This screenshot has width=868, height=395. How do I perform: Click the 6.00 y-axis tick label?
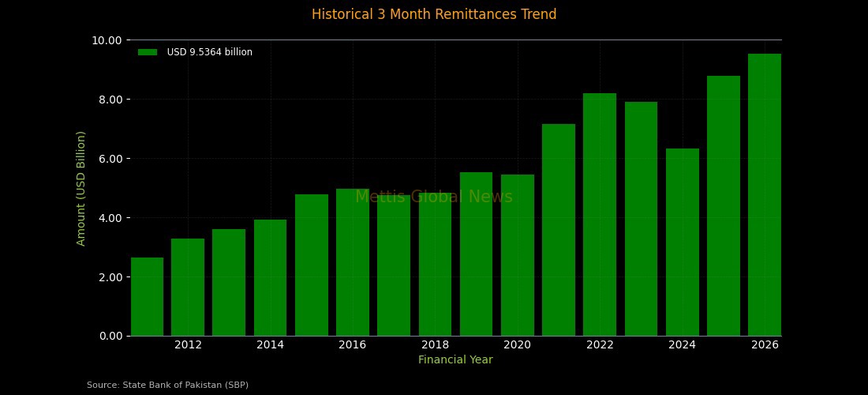click(110, 159)
